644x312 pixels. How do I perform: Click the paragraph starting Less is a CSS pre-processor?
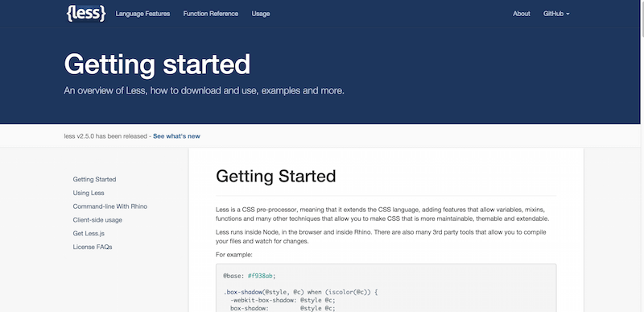[x=382, y=214]
